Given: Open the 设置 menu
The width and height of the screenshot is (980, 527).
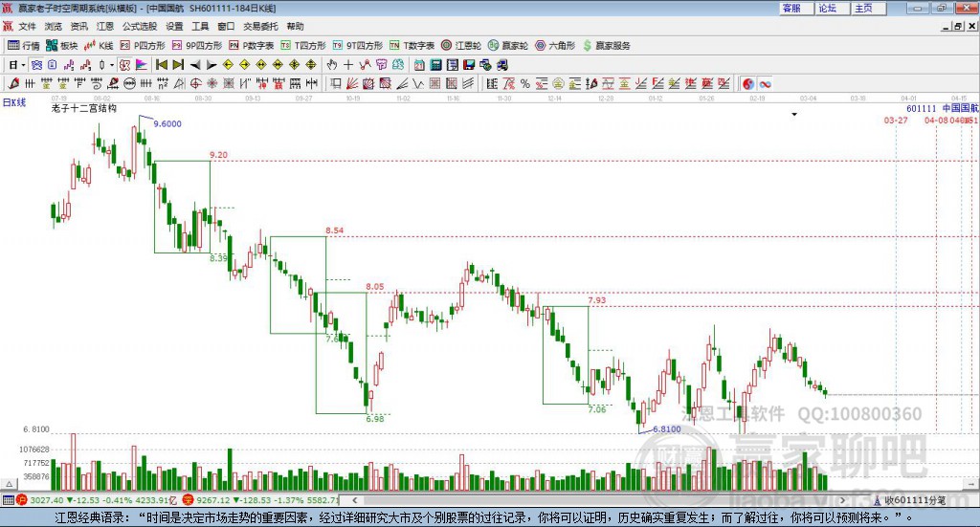Looking at the screenshot, I should (x=174, y=26).
